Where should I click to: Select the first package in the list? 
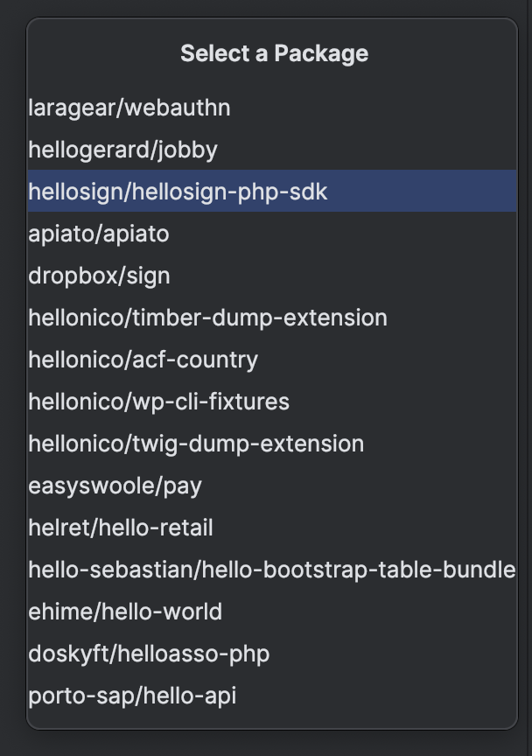129,108
